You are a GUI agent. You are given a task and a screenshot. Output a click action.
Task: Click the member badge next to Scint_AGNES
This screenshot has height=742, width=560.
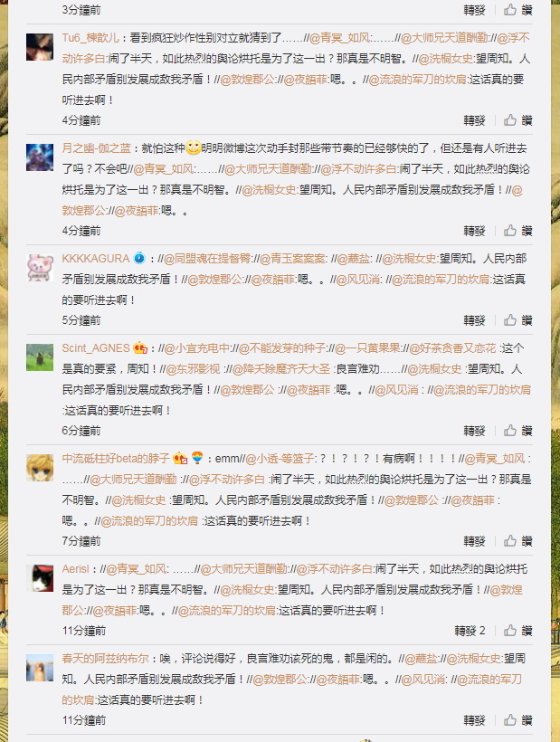140,348
